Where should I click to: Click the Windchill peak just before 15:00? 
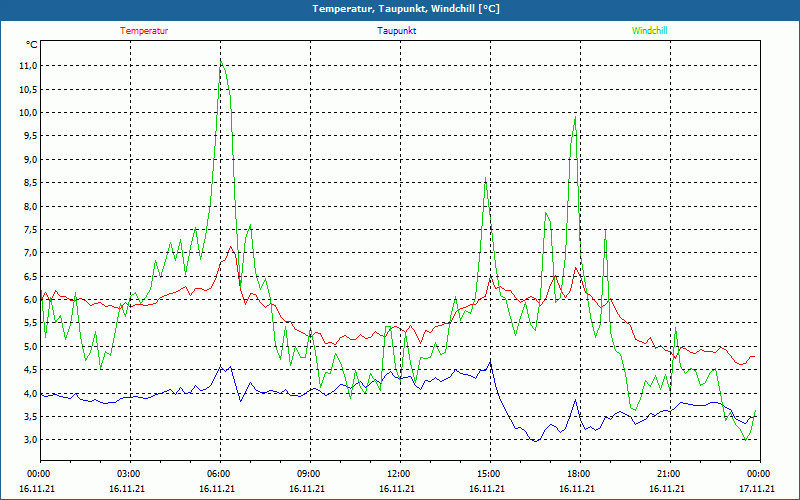point(486,178)
